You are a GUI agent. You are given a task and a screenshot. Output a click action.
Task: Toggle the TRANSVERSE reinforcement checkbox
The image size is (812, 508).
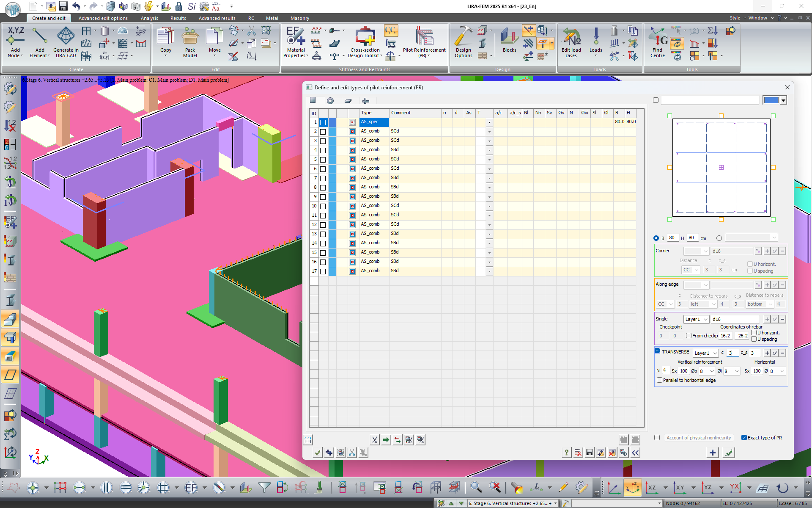[657, 351]
